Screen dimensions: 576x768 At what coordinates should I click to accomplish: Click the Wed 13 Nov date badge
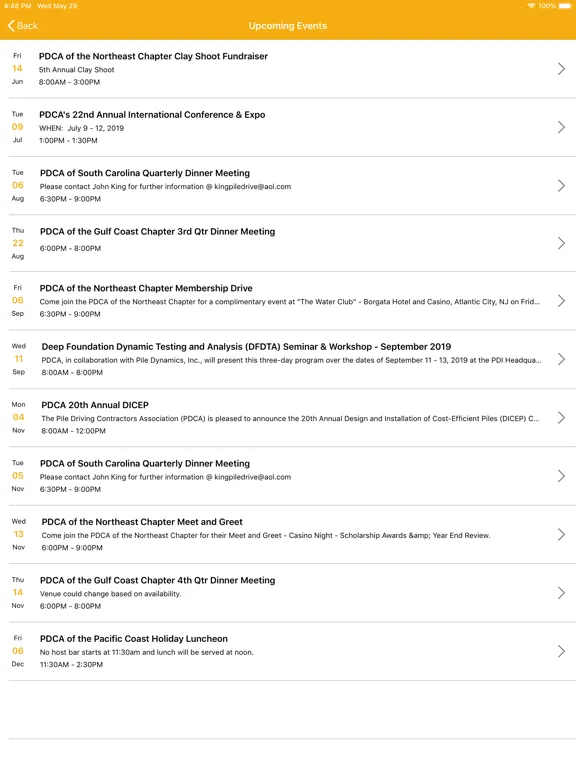point(19,534)
